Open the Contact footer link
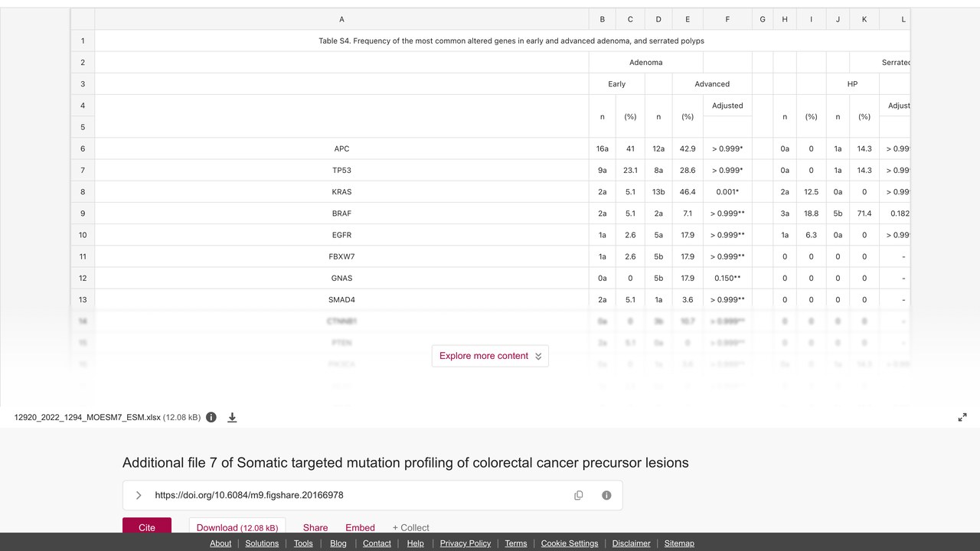 click(x=377, y=543)
